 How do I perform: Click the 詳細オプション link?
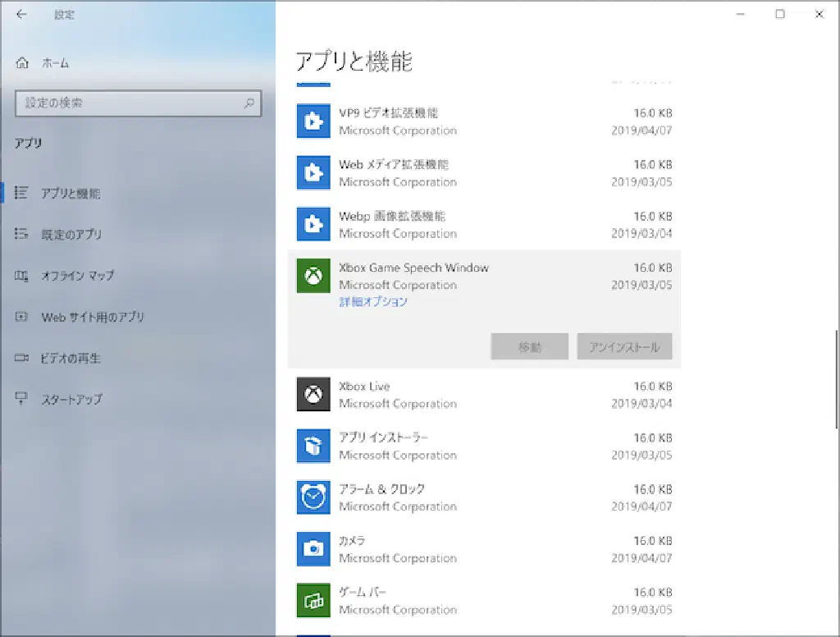click(x=373, y=302)
